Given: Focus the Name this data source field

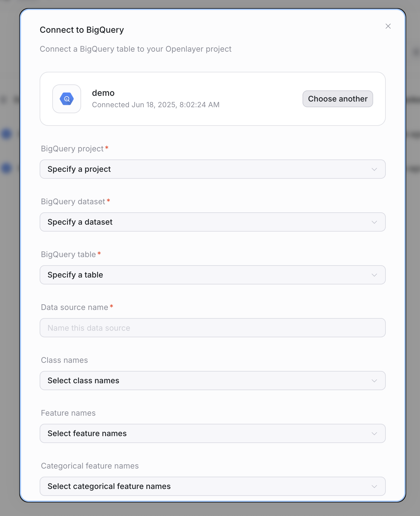Looking at the screenshot, I should (x=212, y=328).
